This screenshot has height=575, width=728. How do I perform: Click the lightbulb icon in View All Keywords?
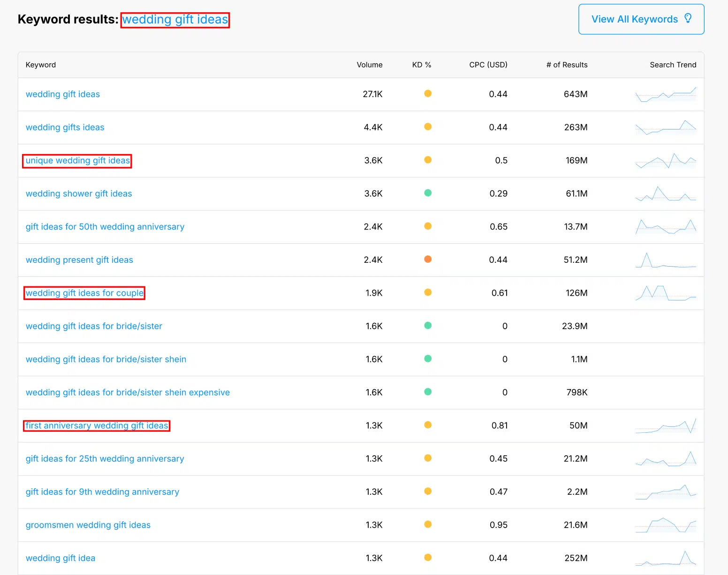coord(688,18)
